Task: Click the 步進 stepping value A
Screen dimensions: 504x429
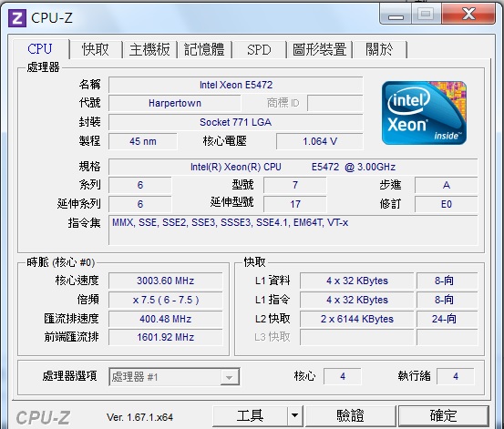Action: click(x=447, y=185)
